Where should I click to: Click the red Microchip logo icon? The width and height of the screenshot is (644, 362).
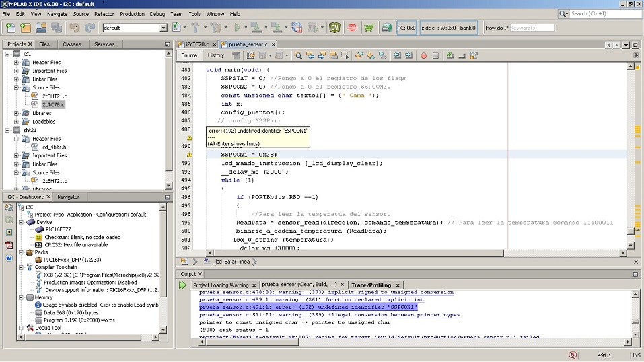pos(352,28)
